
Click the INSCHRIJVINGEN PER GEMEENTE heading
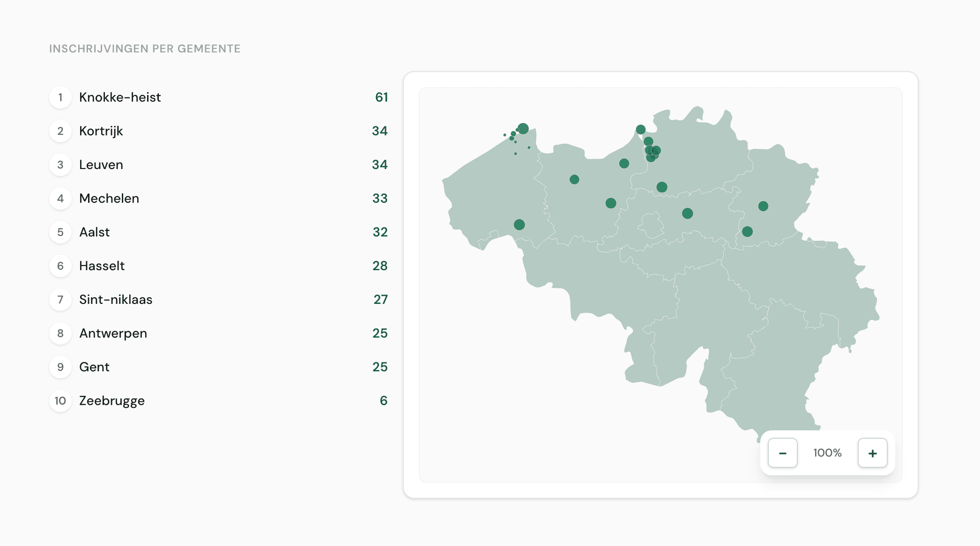tap(144, 48)
